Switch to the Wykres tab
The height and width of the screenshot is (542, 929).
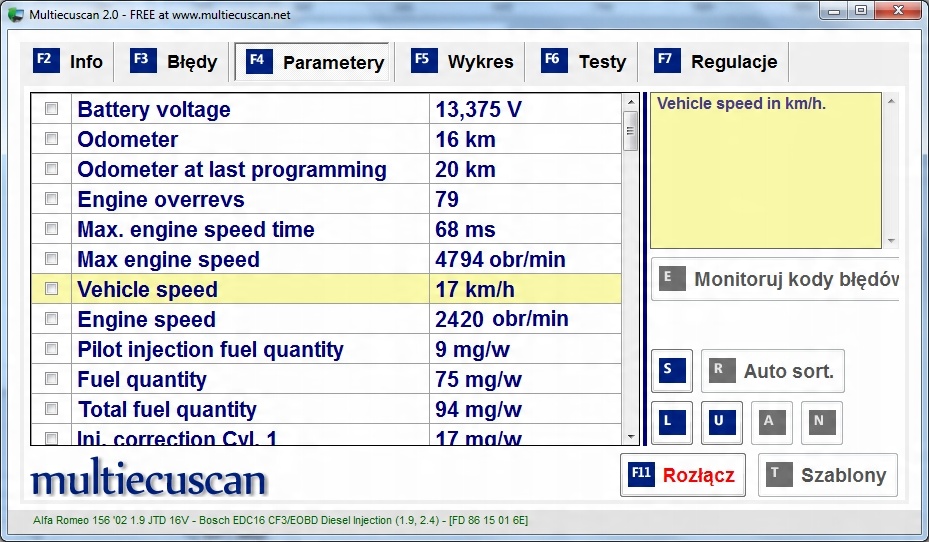click(463, 62)
